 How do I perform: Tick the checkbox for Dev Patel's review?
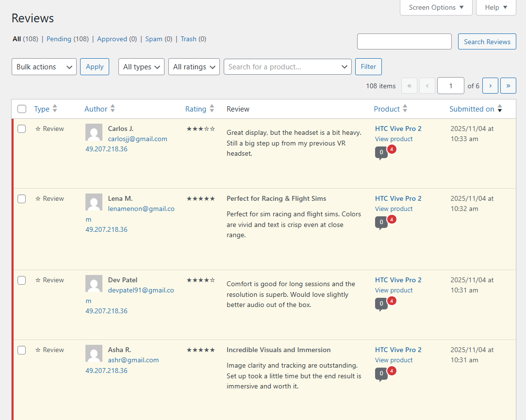pos(22,280)
